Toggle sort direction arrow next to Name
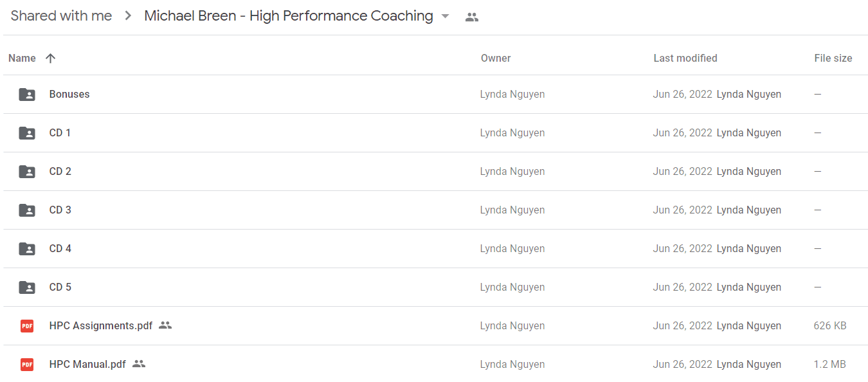Screen dimensions: 868x382 (51, 59)
